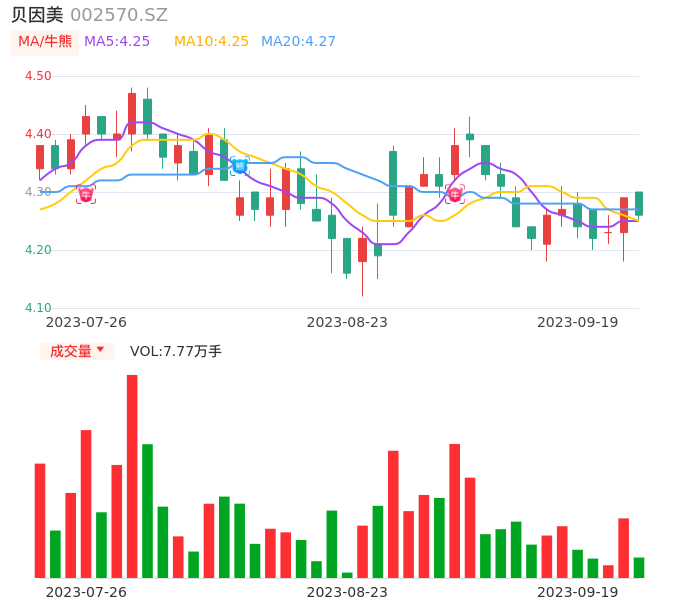Image resolution: width=686 pixels, height=606 pixels.
Task: Select the 成交量 volume indicator label
Action: tap(70, 351)
